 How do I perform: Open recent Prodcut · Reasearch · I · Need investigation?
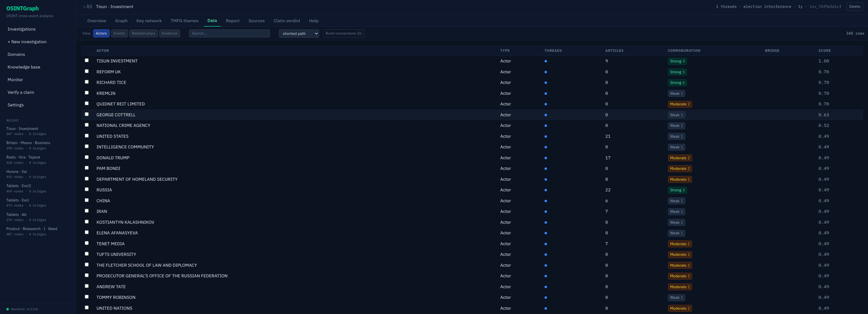[32, 231]
